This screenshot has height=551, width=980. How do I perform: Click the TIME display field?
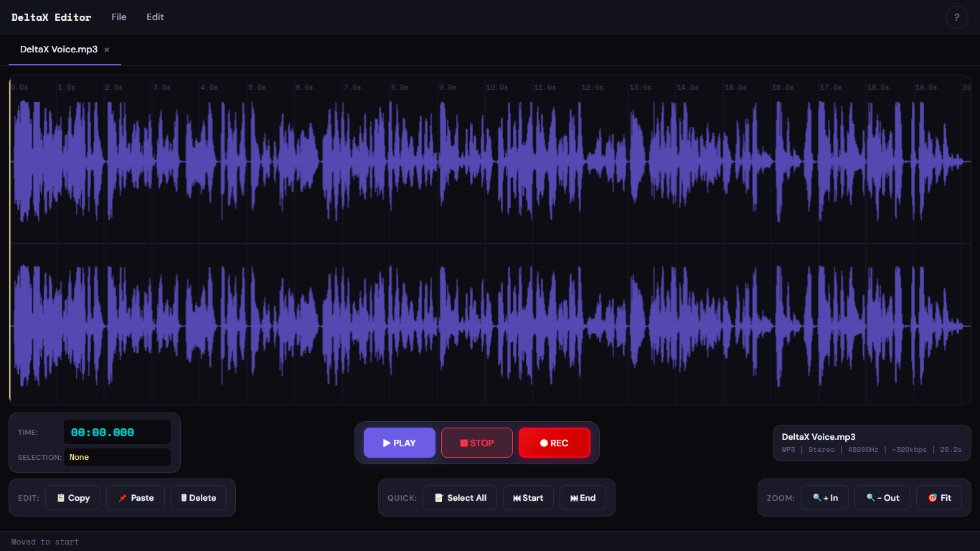point(117,431)
